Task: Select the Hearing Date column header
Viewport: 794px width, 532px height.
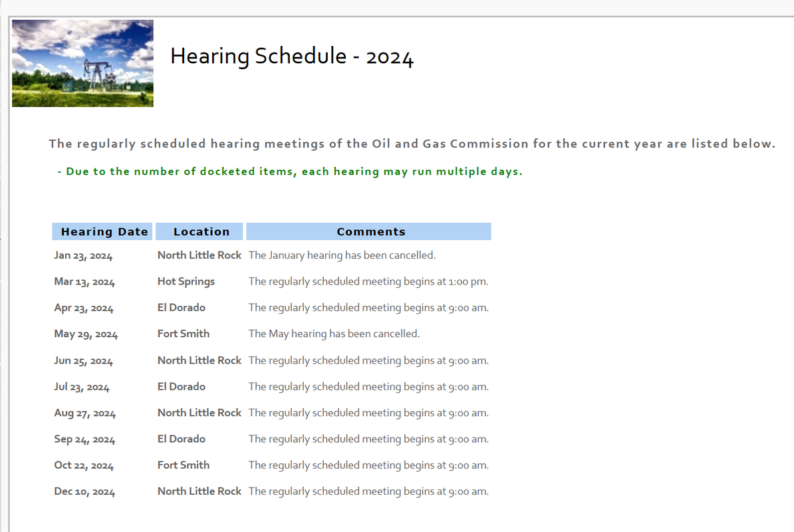Action: (x=102, y=231)
